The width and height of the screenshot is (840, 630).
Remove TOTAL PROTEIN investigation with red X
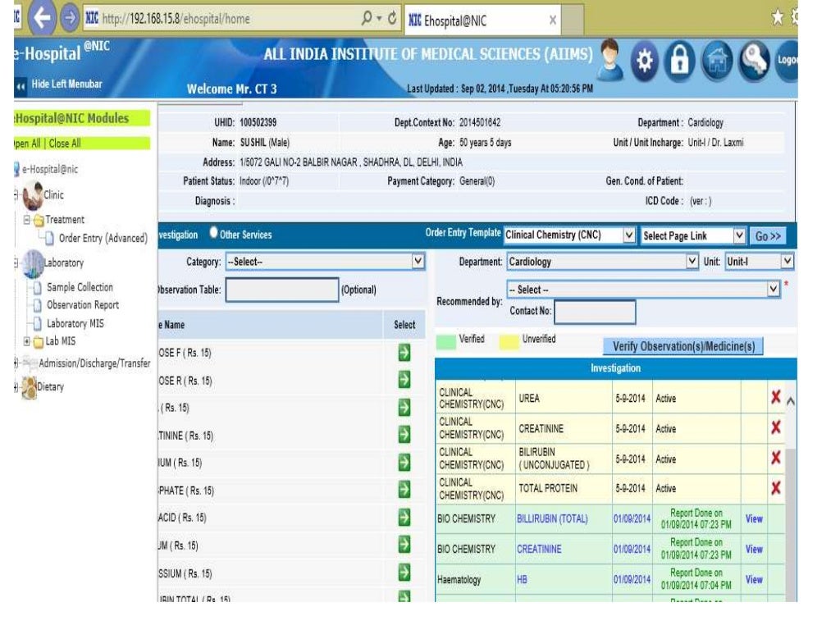pyautogui.click(x=775, y=488)
